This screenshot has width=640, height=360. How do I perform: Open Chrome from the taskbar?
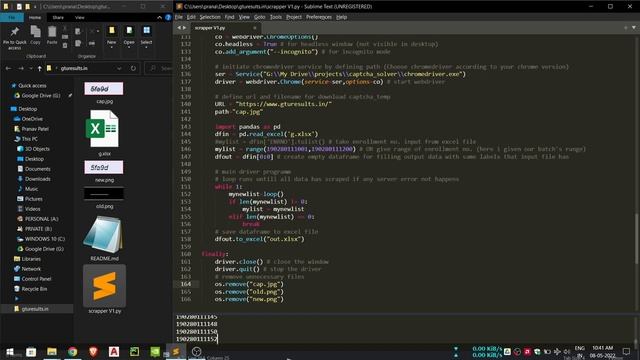[x=73, y=352]
